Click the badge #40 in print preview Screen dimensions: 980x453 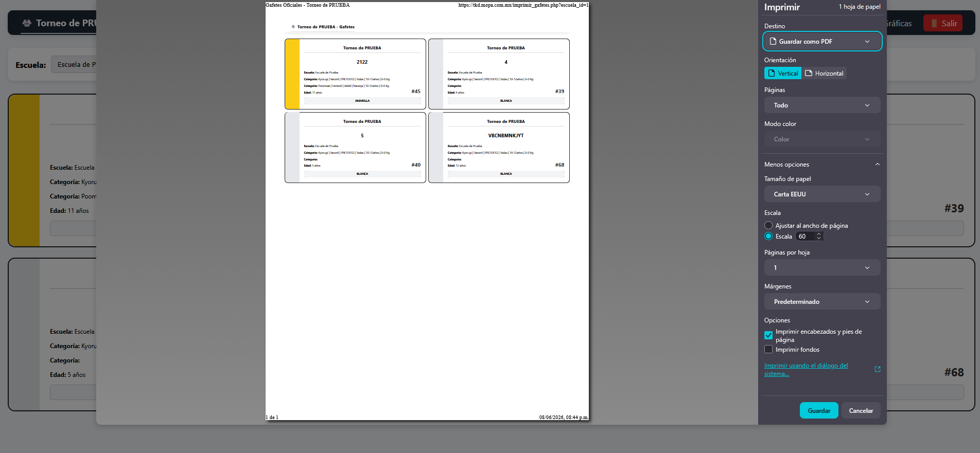pos(355,148)
